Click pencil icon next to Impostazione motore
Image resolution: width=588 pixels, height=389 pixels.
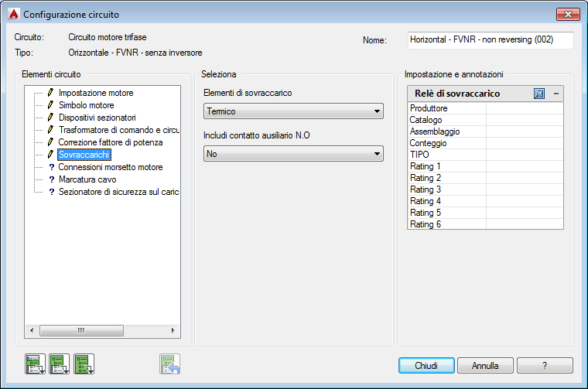50,93
